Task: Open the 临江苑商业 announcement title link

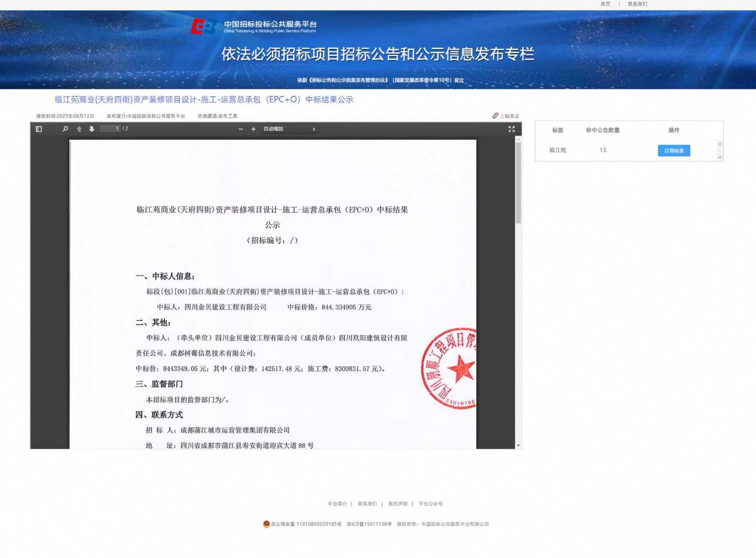Action: tap(203, 100)
